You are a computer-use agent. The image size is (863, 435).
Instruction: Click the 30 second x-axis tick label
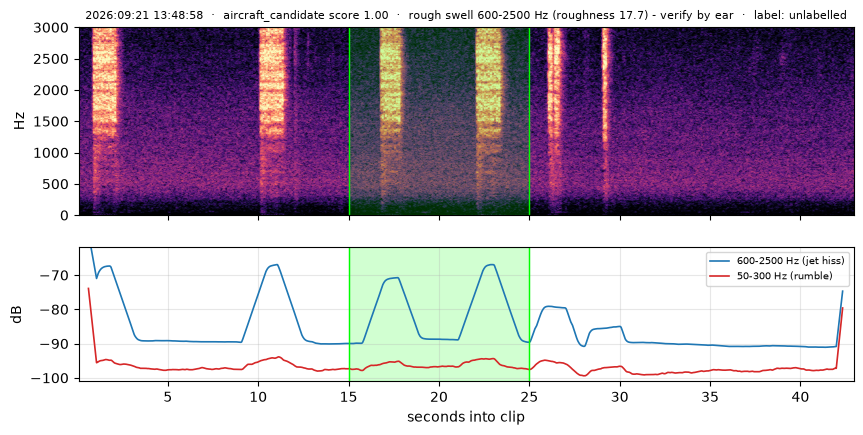[620, 396]
